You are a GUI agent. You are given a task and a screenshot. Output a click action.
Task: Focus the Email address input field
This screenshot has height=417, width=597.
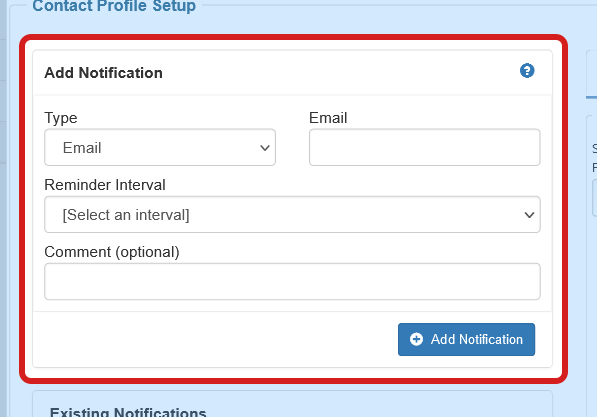(425, 147)
